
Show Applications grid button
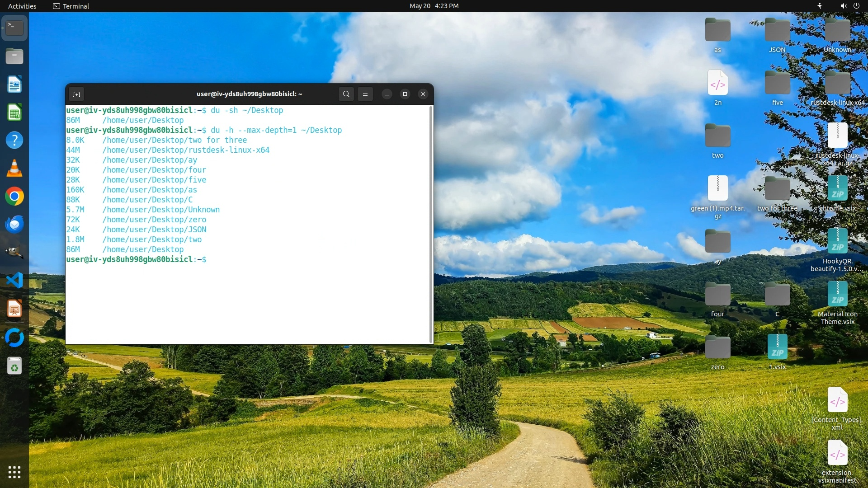tap(14, 472)
